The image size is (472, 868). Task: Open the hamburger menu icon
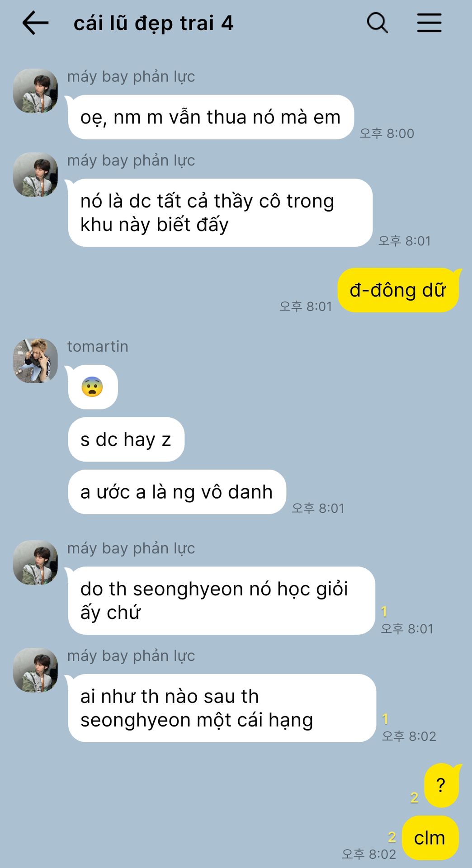coord(429,23)
